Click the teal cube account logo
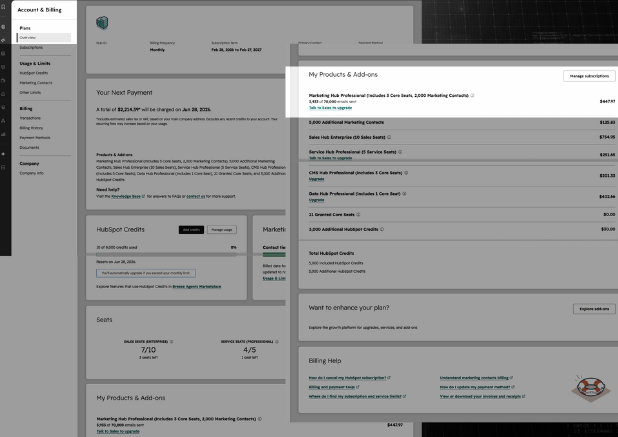The width and height of the screenshot is (618, 437). (102, 22)
